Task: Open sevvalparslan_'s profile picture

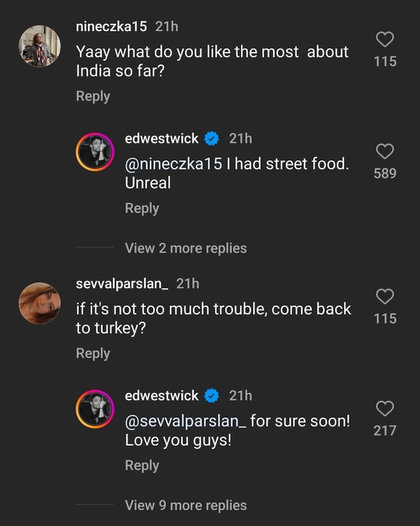Action: click(x=39, y=302)
